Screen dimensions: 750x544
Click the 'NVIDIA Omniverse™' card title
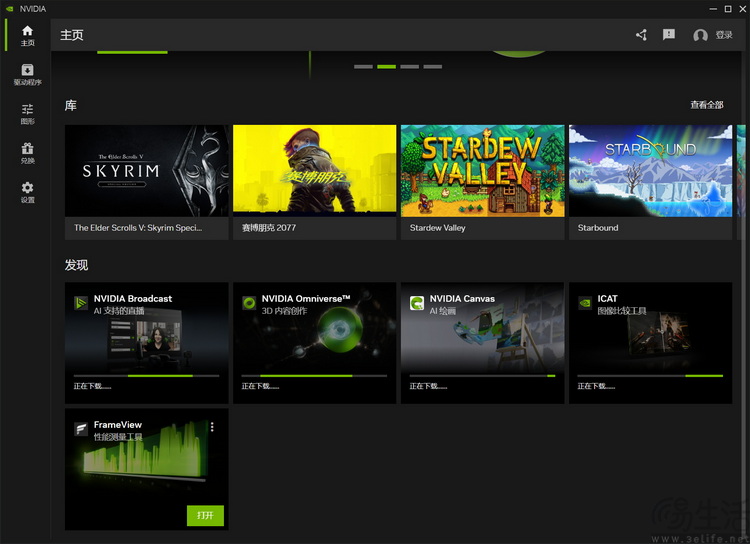306,299
